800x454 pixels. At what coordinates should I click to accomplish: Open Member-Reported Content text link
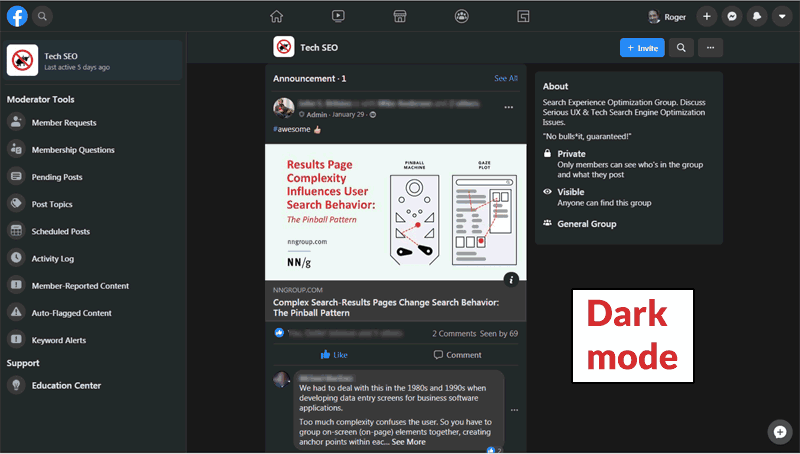click(x=80, y=286)
